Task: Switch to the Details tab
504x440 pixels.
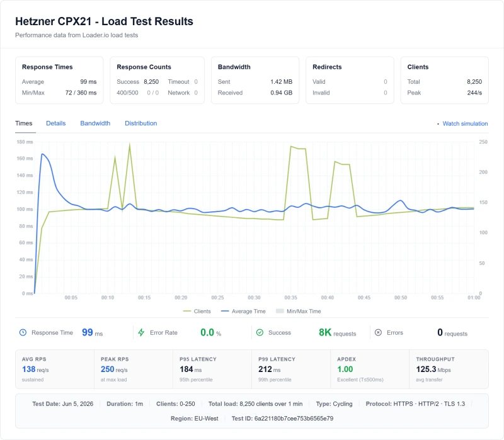Action: [55, 123]
